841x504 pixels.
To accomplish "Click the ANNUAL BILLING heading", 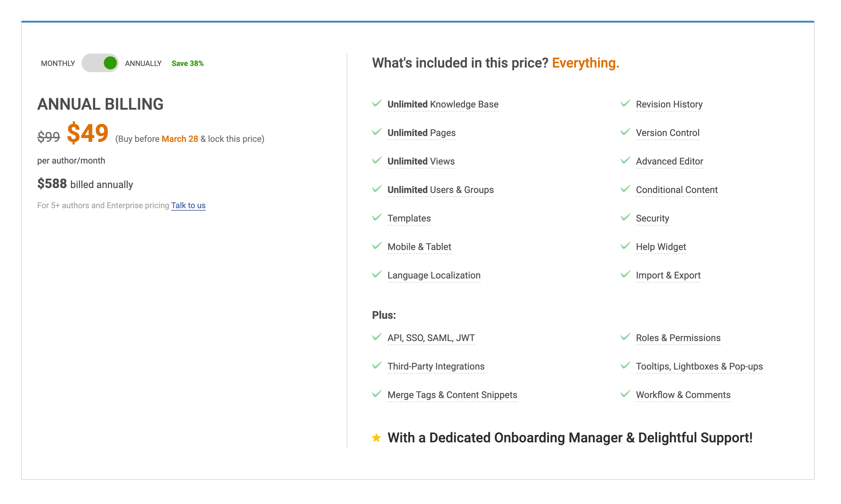I will (x=100, y=104).
